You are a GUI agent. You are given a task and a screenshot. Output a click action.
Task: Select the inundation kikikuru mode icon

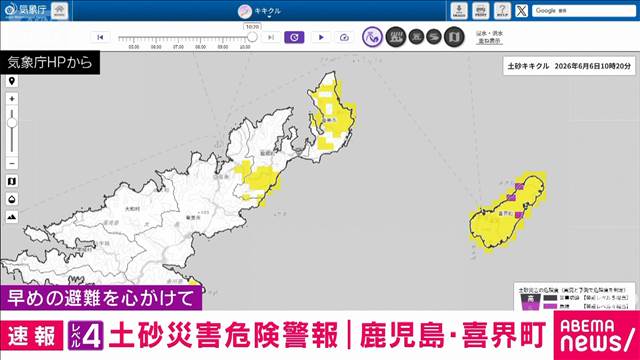396,37
